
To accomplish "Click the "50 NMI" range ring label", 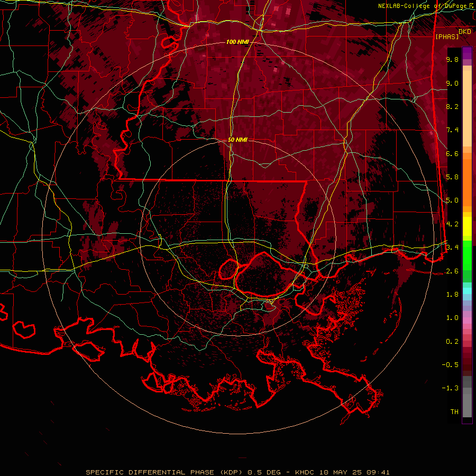I will click(x=237, y=140).
